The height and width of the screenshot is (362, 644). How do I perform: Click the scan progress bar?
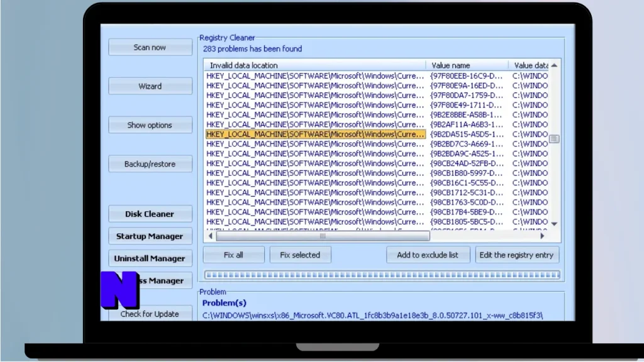tap(382, 275)
